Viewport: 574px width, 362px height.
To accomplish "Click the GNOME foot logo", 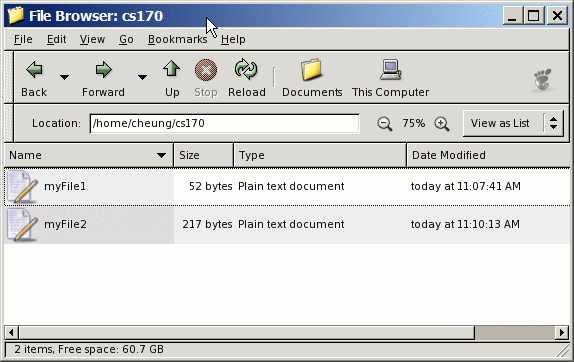I will 542,79.
